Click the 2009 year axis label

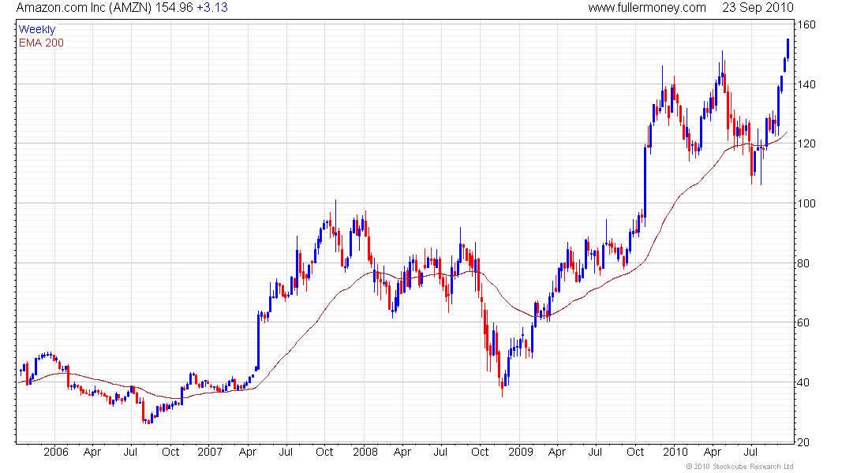(x=520, y=452)
